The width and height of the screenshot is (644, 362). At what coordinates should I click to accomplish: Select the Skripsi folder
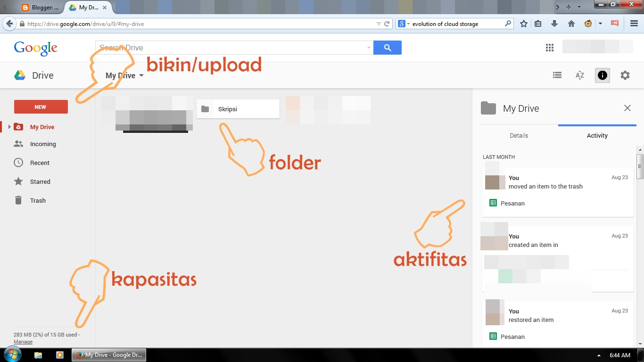[x=238, y=109]
